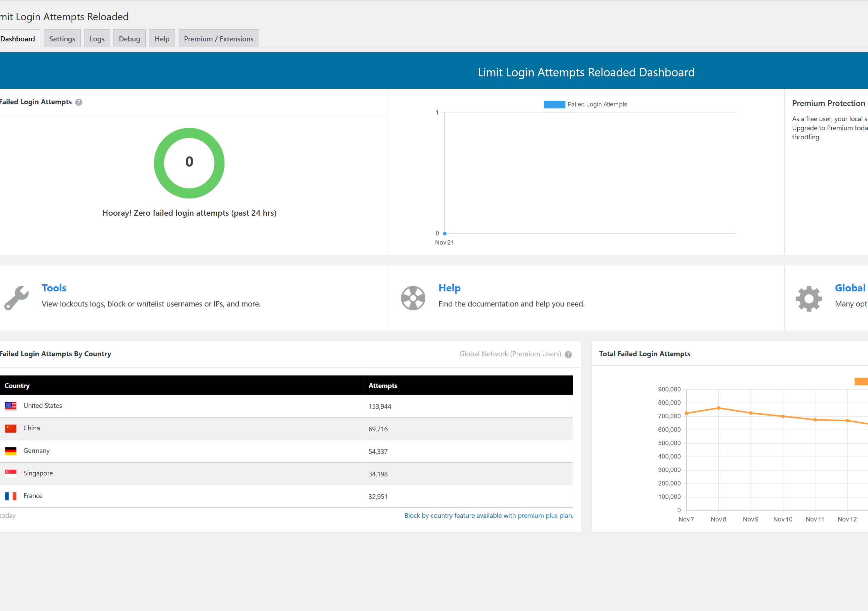This screenshot has height=611, width=868.
Task: Open the Debug tab
Action: 129,39
